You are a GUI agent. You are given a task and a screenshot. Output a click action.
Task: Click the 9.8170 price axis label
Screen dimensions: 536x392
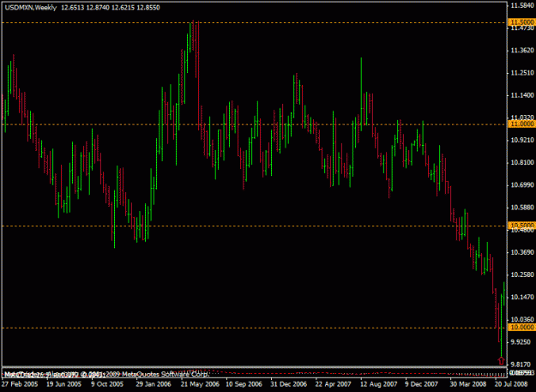click(521, 365)
